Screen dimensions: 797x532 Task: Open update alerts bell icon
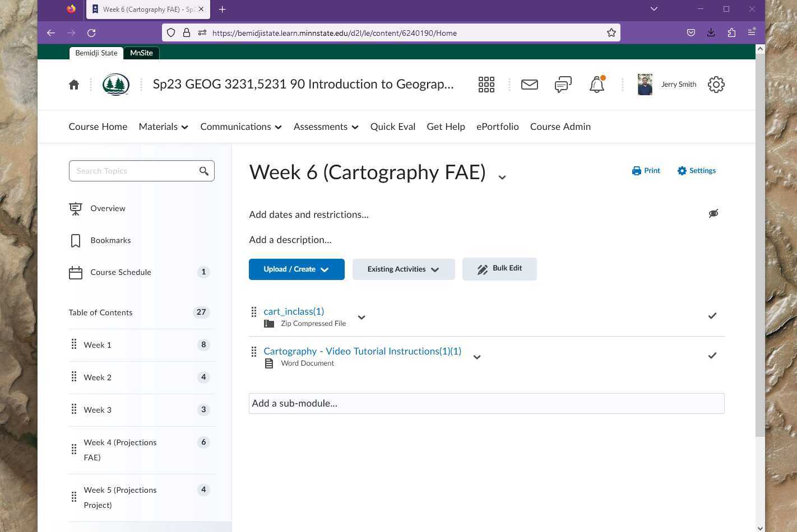click(x=597, y=85)
